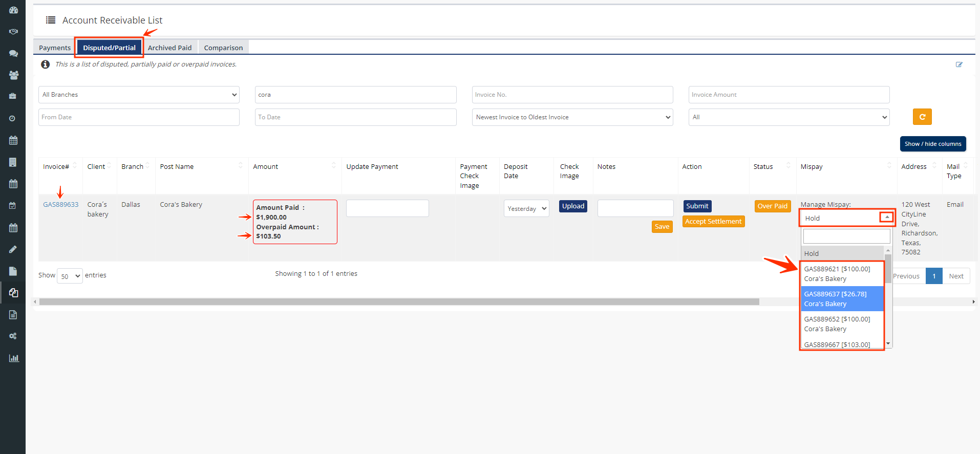The height and width of the screenshot is (454, 980).
Task: Click the Accept Settlement button
Action: click(x=713, y=222)
